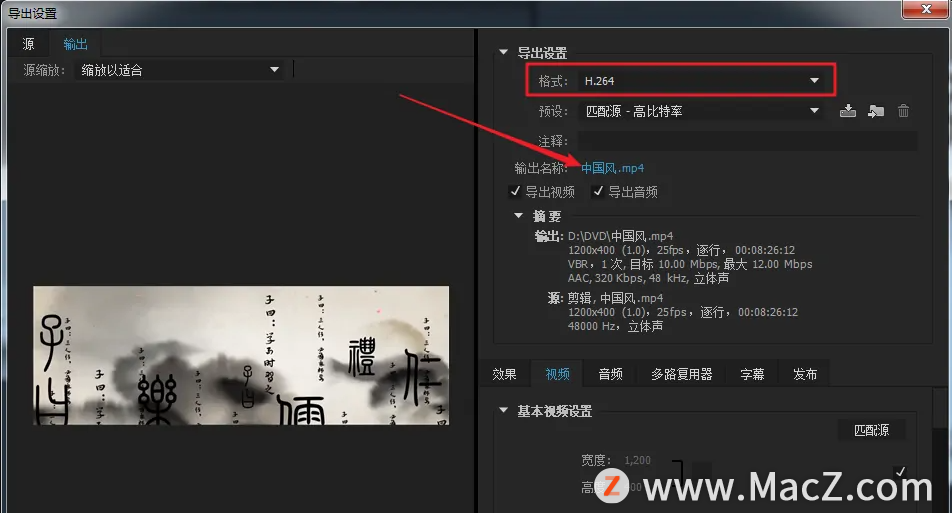
Task: Open the Publish (发布) tab
Action: (805, 374)
